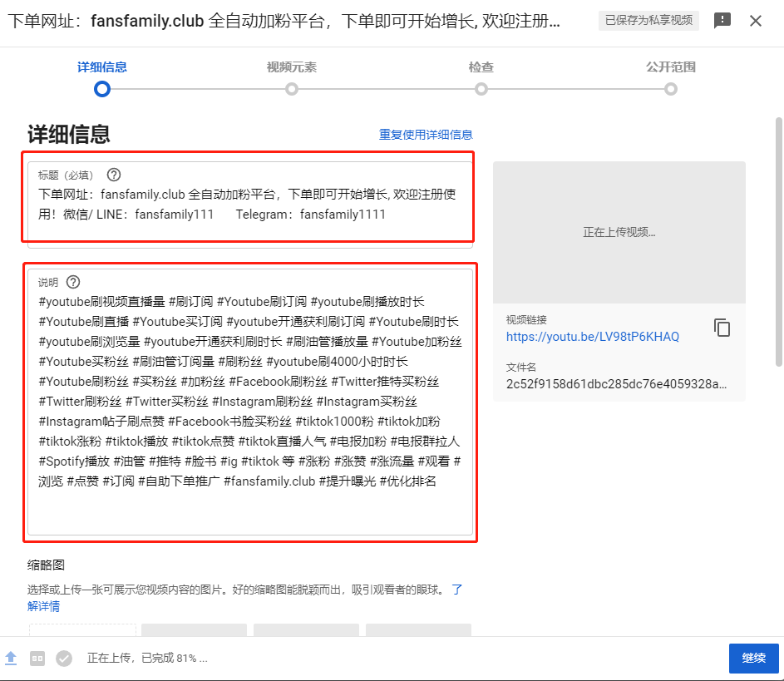
Task: Click the send feedback icon
Action: point(722,21)
